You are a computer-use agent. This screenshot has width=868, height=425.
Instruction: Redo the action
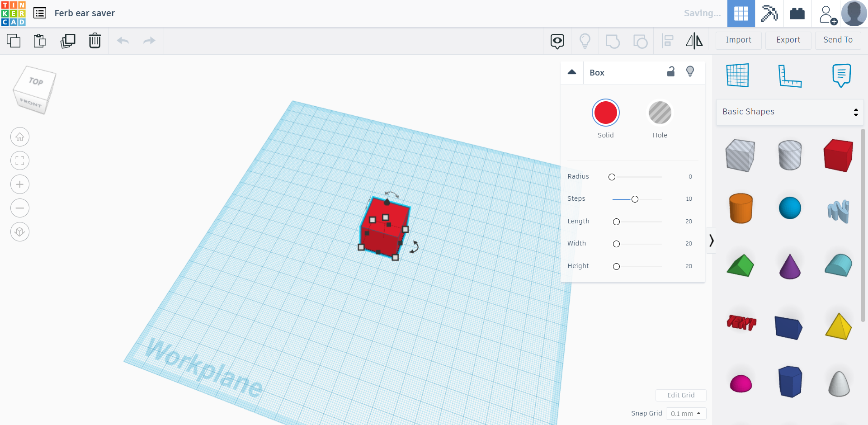[x=149, y=41]
